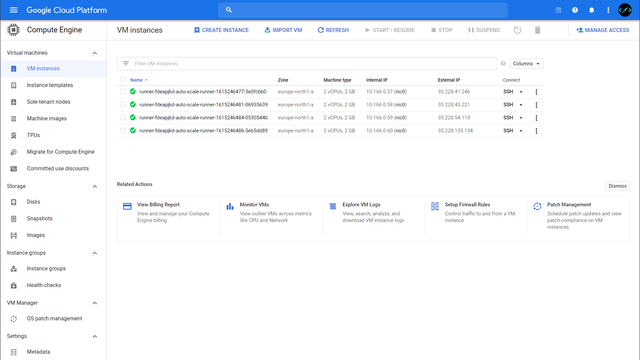This screenshot has width=640, height=360.
Task: Collapse the Storage section
Action: click(x=95, y=187)
